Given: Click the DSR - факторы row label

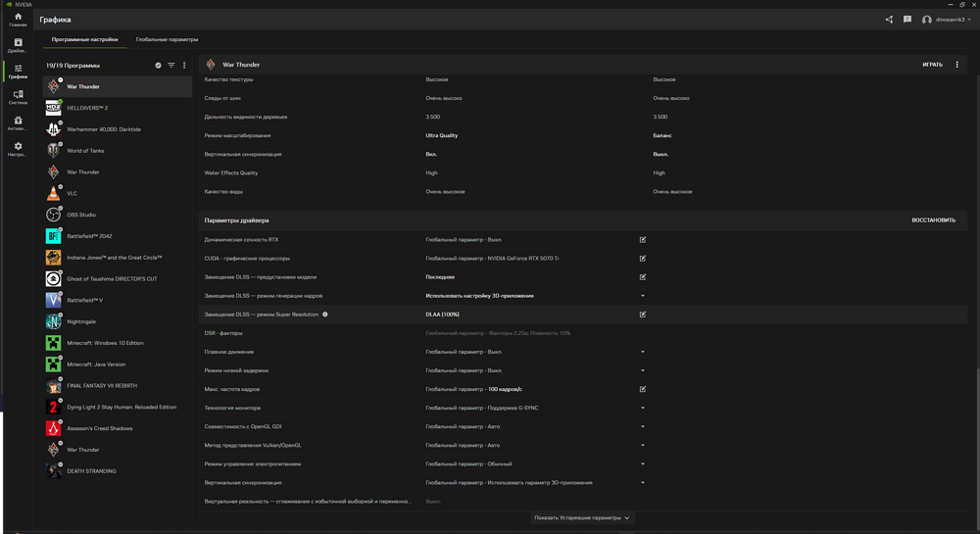Looking at the screenshot, I should (223, 333).
